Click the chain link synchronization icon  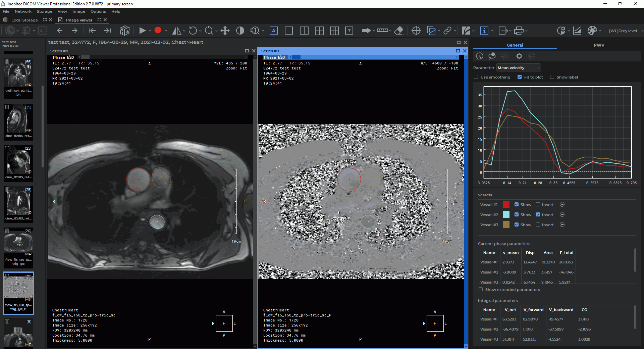click(447, 31)
